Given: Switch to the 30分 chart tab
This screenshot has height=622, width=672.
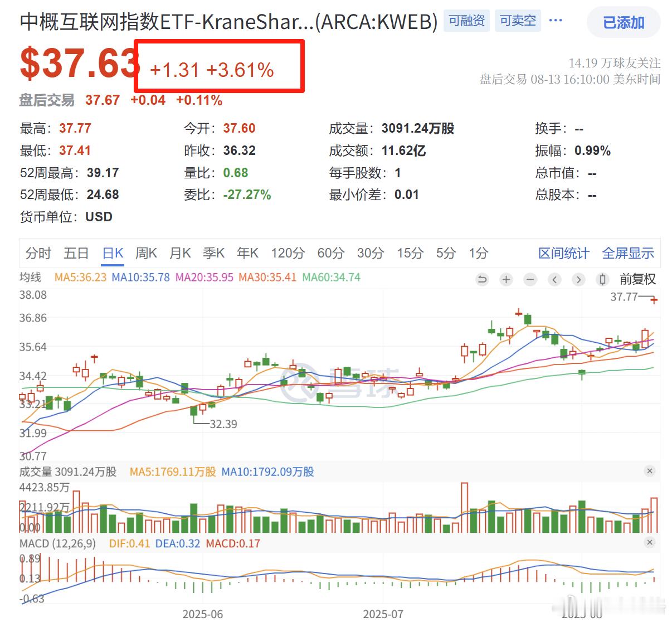Looking at the screenshot, I should (x=371, y=253).
